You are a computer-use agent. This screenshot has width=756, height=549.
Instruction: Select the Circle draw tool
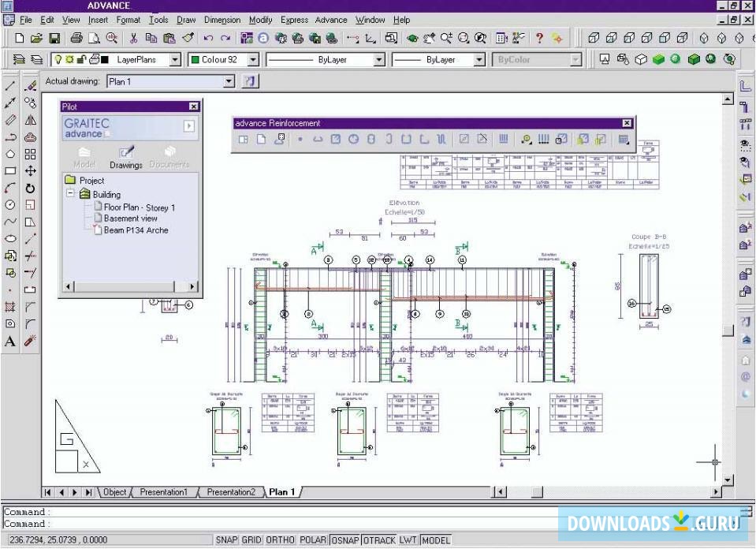tap(10, 205)
